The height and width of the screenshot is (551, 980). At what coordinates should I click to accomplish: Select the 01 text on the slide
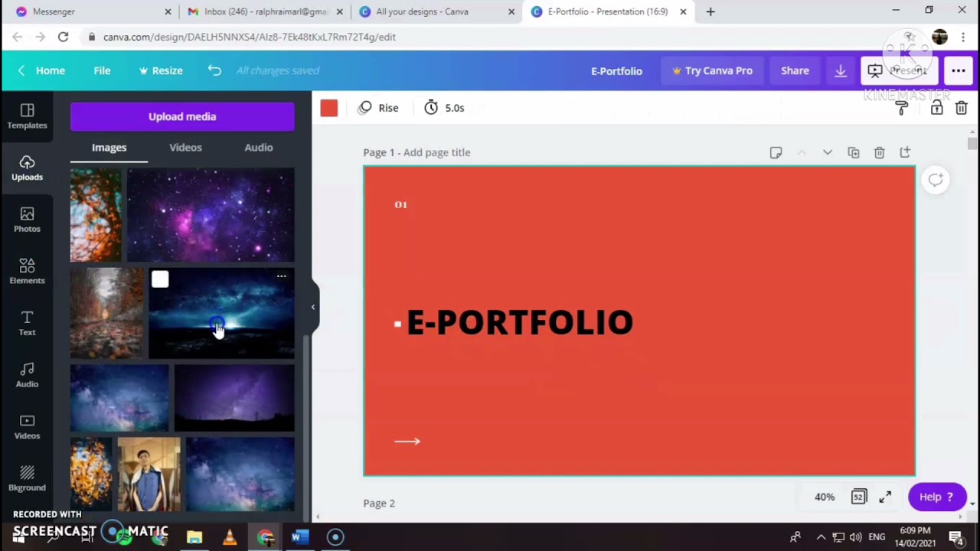(401, 204)
